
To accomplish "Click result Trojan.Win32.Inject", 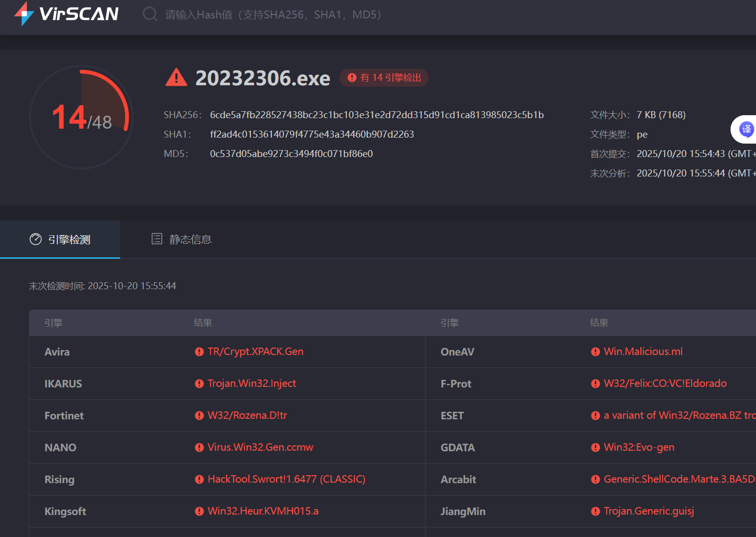I will coord(252,383).
